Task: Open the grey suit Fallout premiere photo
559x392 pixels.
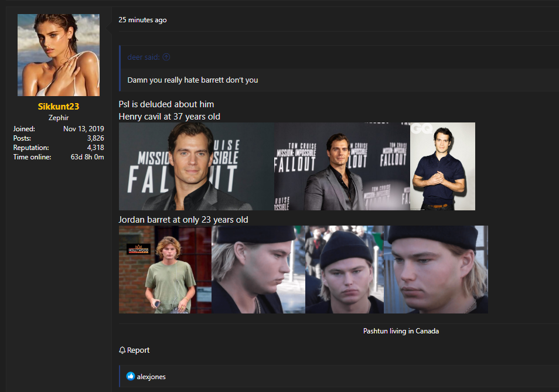Action: (x=342, y=166)
